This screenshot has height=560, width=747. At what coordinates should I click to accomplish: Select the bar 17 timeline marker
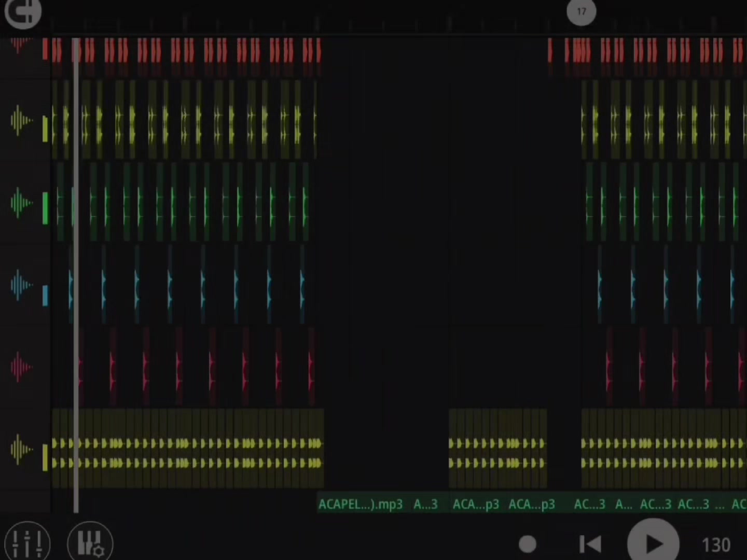[x=582, y=11]
